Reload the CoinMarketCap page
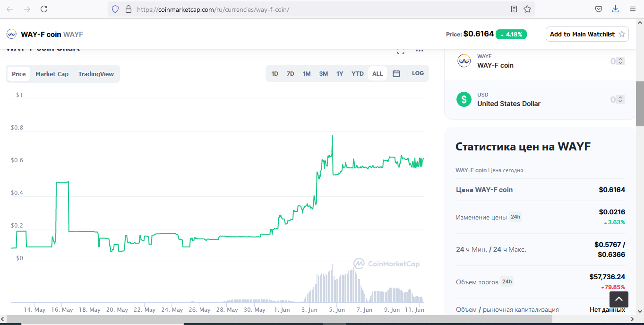 (44, 9)
